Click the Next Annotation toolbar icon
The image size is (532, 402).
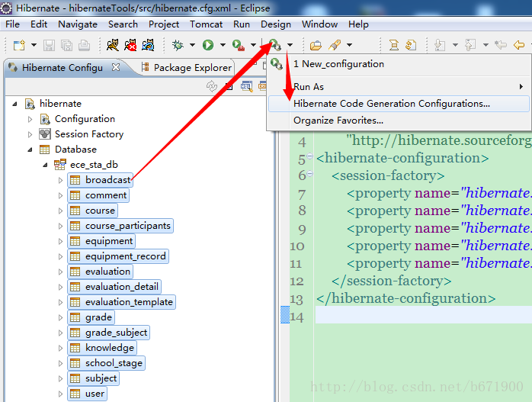tap(440, 45)
